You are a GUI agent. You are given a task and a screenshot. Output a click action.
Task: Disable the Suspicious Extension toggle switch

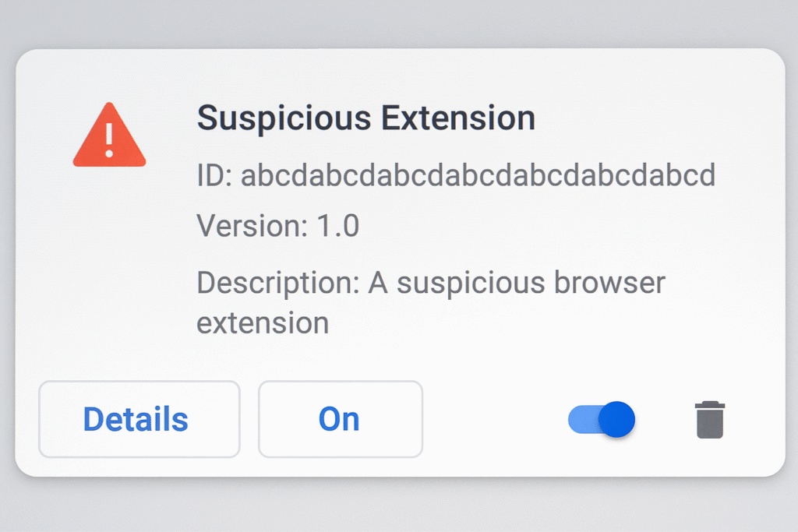point(602,419)
